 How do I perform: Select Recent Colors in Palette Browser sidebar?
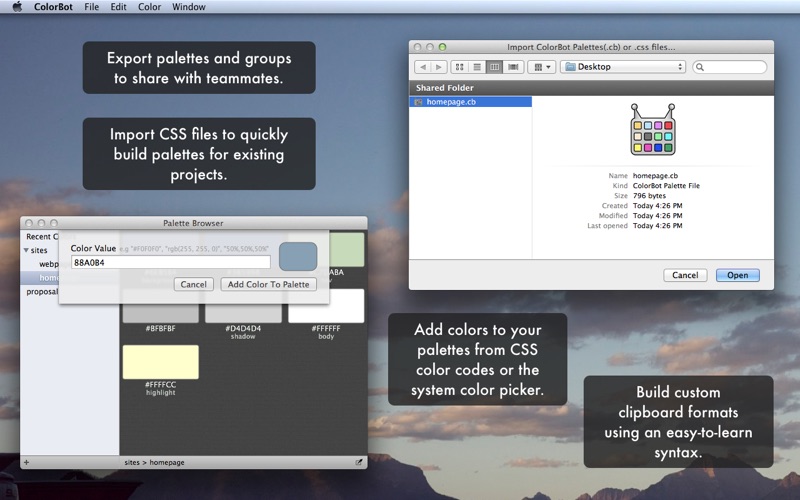coord(40,236)
